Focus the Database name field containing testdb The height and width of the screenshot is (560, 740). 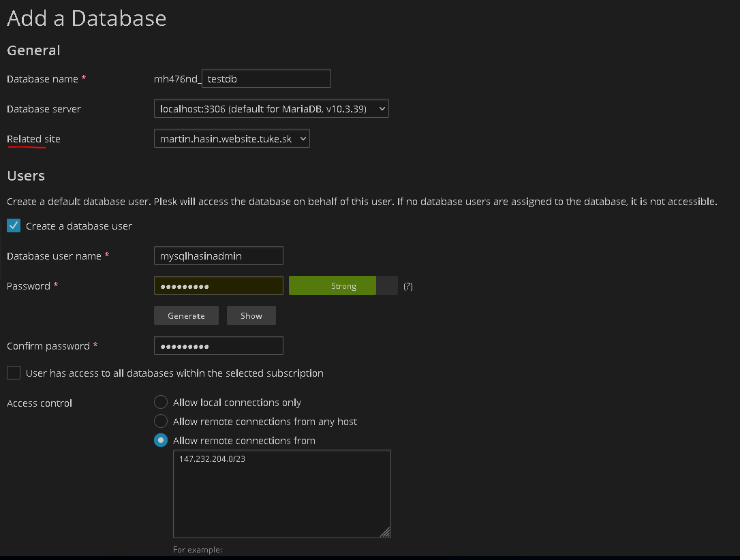pos(266,78)
